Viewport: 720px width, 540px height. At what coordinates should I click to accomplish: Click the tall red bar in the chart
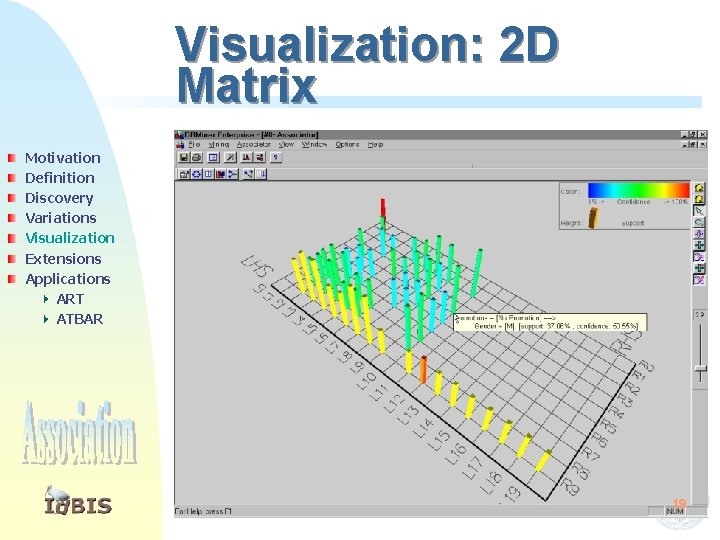[382, 208]
